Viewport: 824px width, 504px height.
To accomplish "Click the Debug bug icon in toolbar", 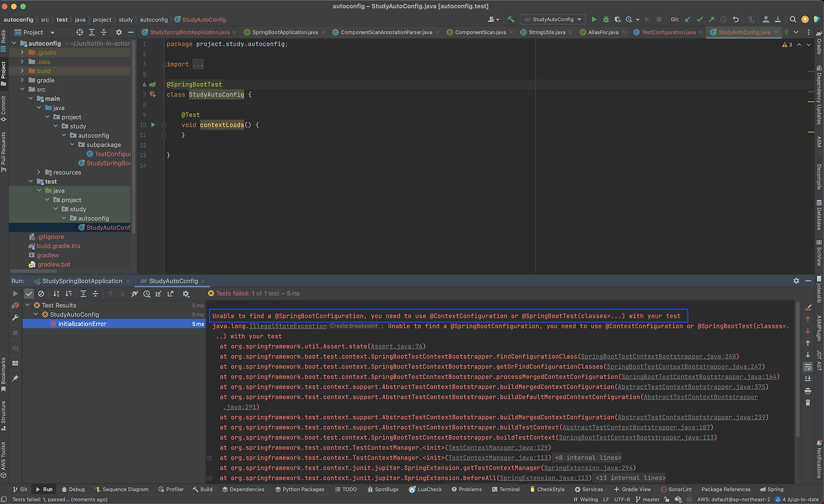I will [605, 19].
